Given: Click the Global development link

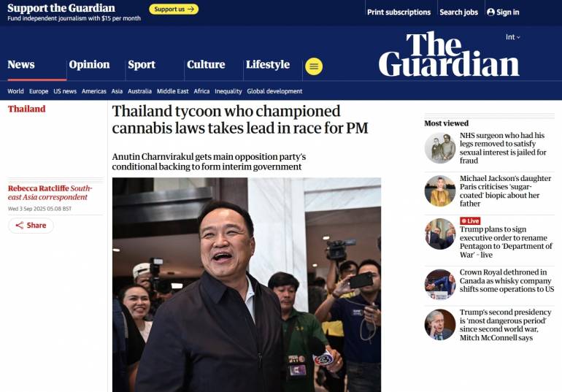Looking at the screenshot, I should pos(274,91).
